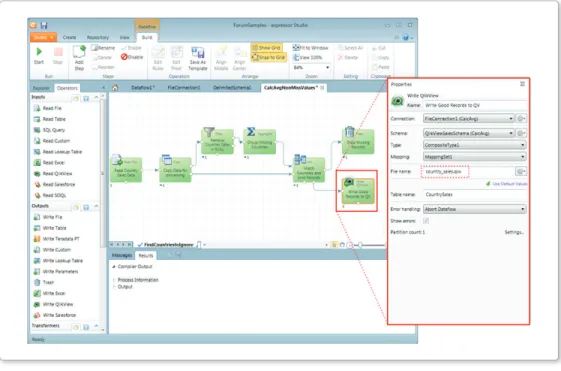Select the Write Lookup Table operator

58,261
